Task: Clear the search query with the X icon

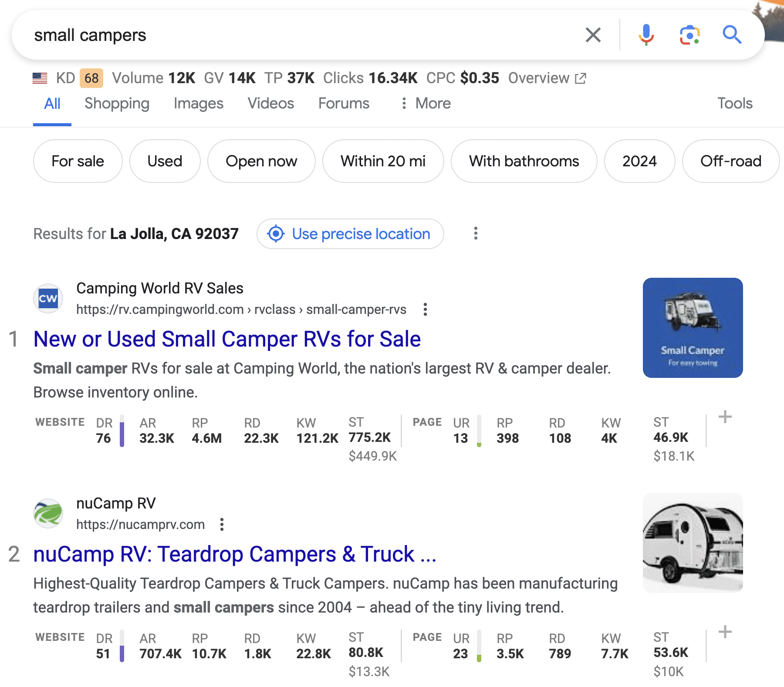Action: [x=592, y=35]
